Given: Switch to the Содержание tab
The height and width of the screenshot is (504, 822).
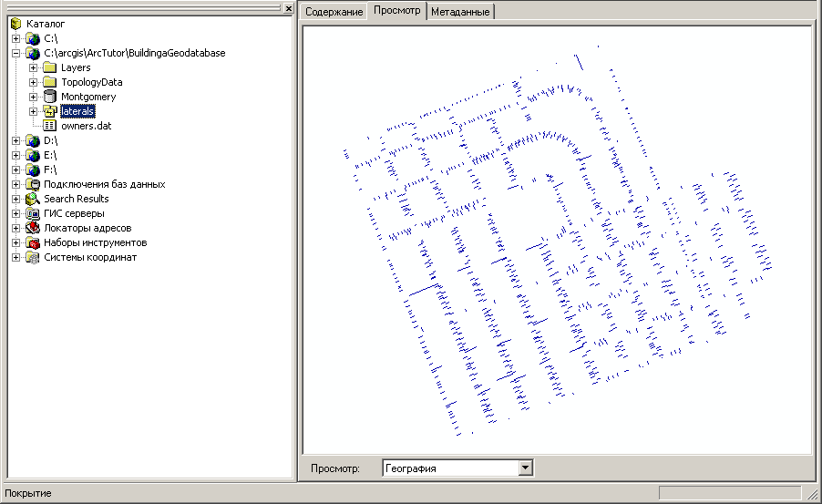Looking at the screenshot, I should [334, 12].
